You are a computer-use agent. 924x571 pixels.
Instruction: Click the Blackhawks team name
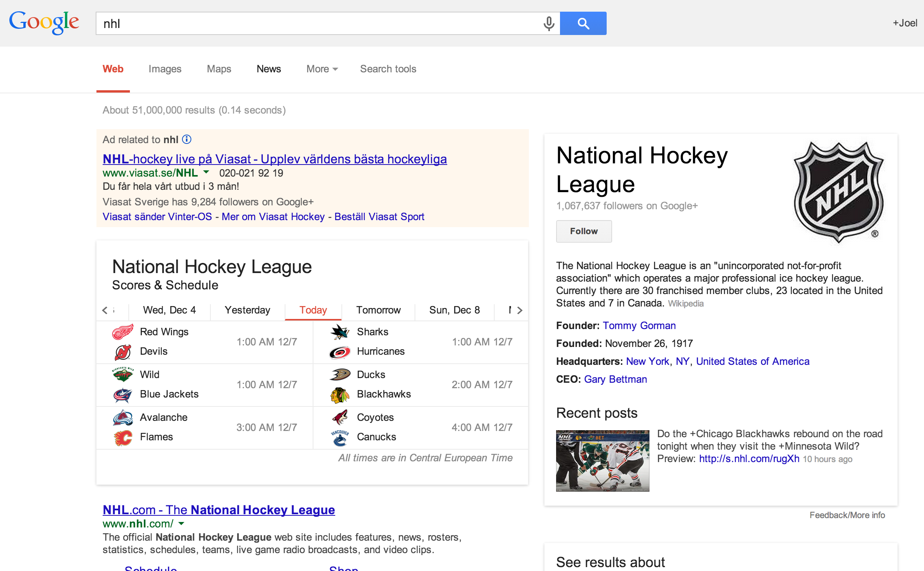coord(384,394)
